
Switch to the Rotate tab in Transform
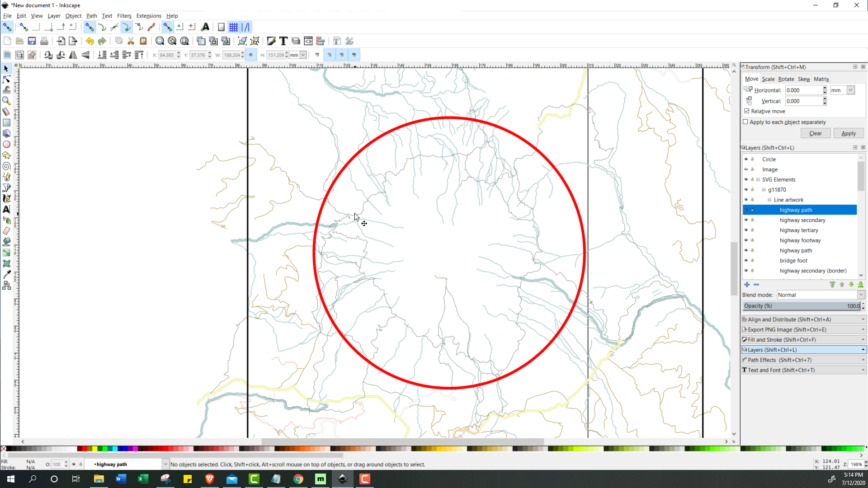tap(786, 79)
